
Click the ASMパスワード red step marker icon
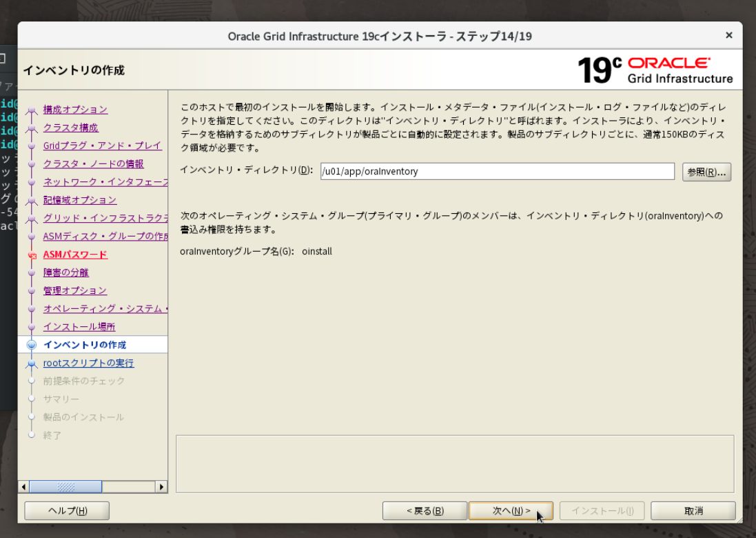(x=32, y=255)
